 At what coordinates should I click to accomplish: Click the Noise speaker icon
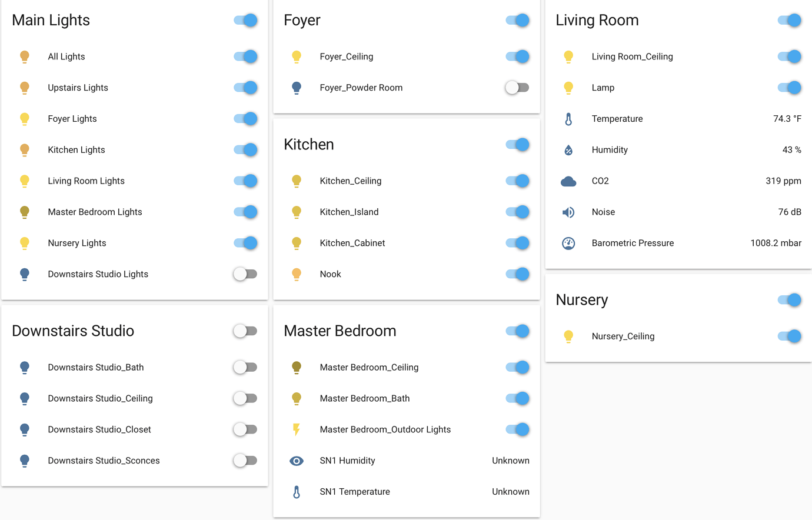[x=568, y=212]
